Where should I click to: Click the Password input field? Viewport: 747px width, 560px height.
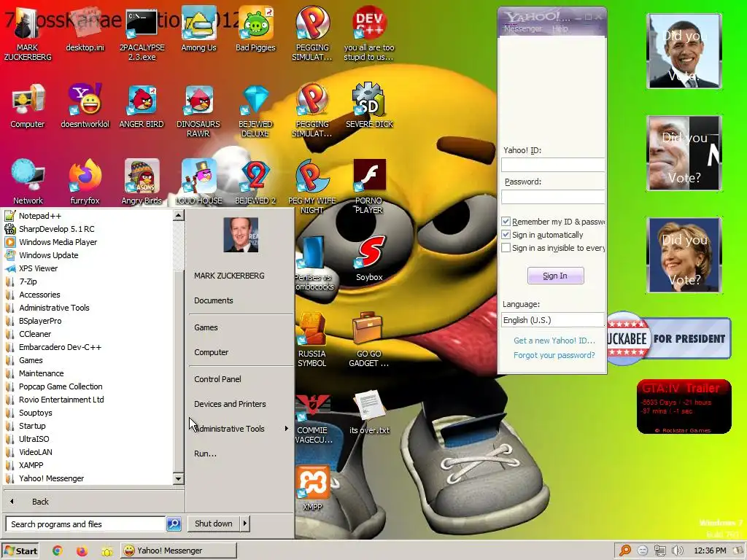click(x=553, y=196)
